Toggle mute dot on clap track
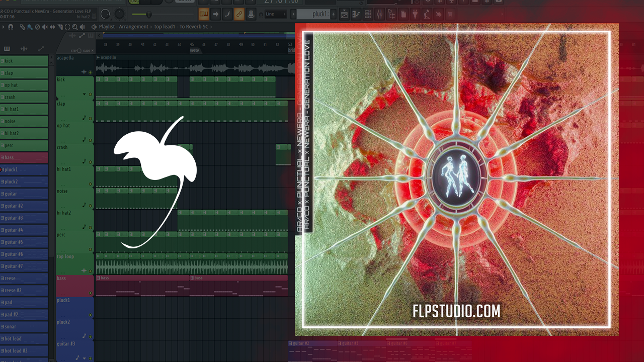The image size is (644, 362). (90, 119)
